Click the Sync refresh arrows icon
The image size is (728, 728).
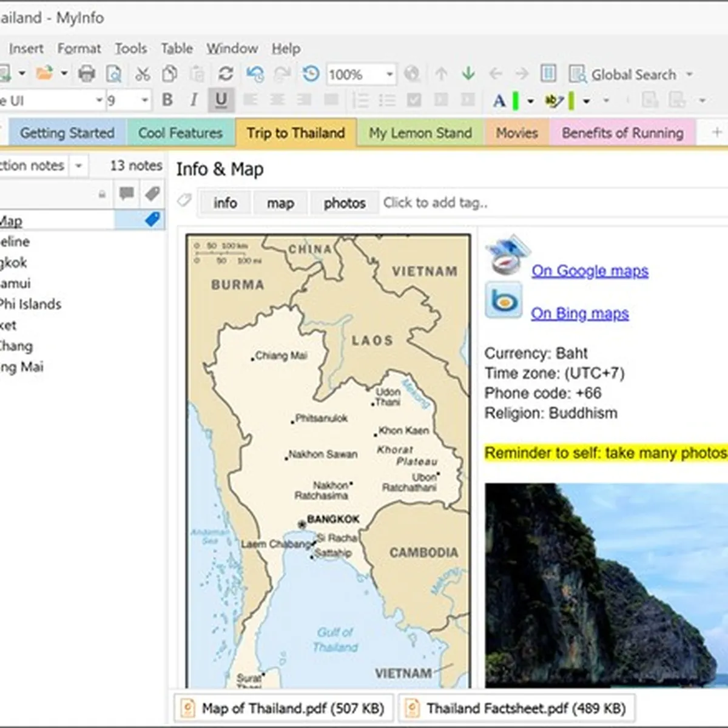(x=226, y=74)
